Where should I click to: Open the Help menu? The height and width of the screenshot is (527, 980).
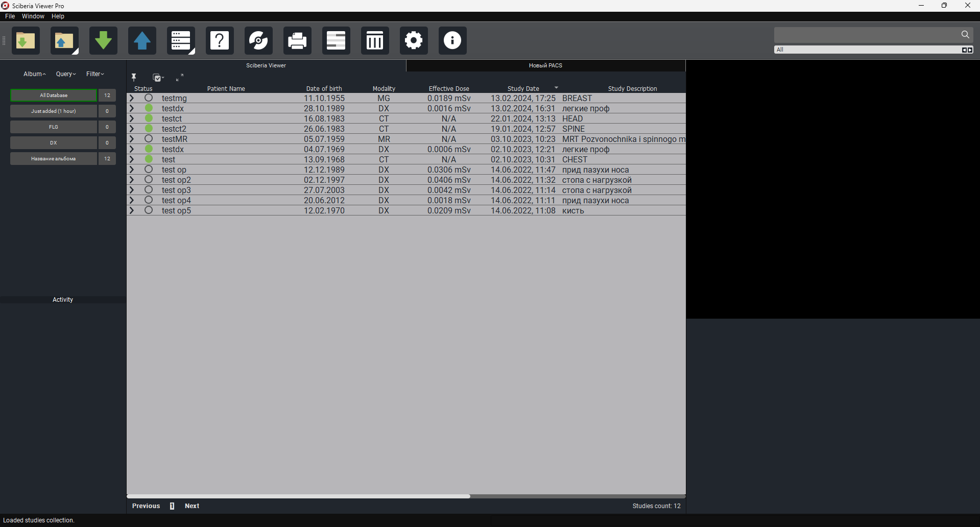(x=58, y=16)
